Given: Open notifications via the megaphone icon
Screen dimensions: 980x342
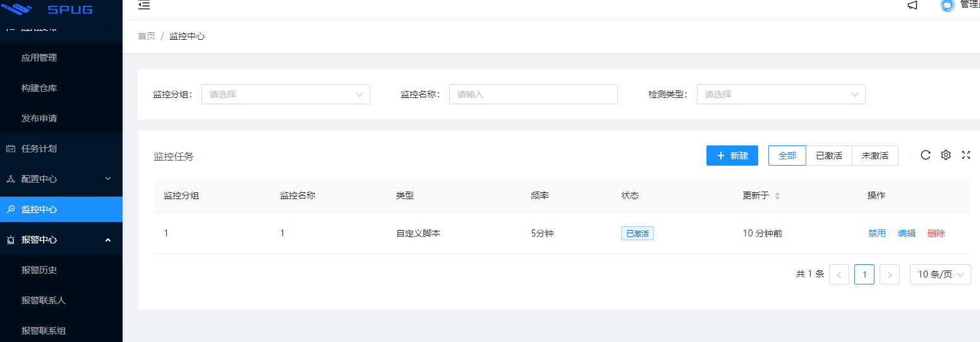Looking at the screenshot, I should pos(912,5).
